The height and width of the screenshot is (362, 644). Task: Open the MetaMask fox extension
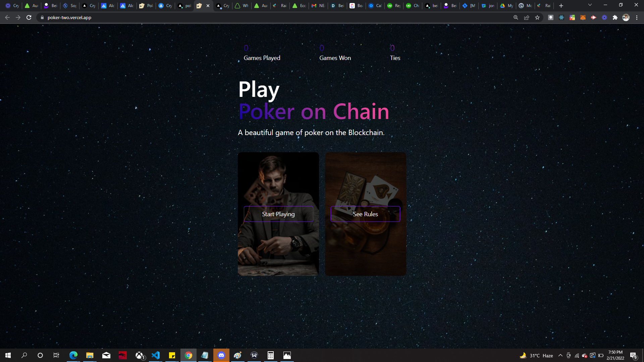pos(583,17)
